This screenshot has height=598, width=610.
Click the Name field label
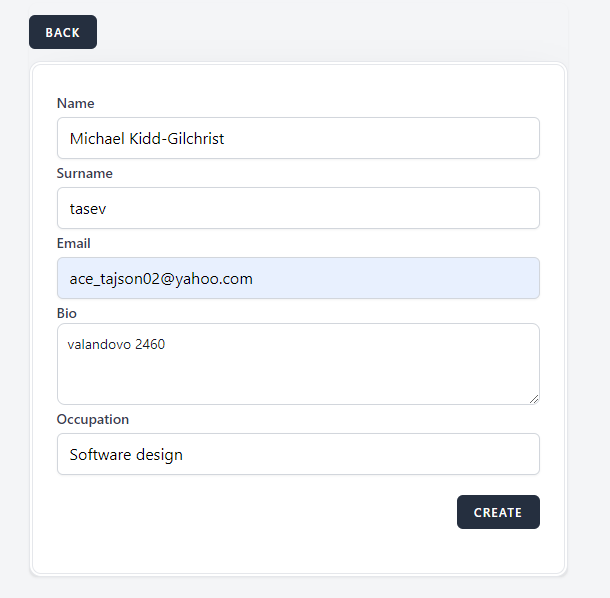76,103
